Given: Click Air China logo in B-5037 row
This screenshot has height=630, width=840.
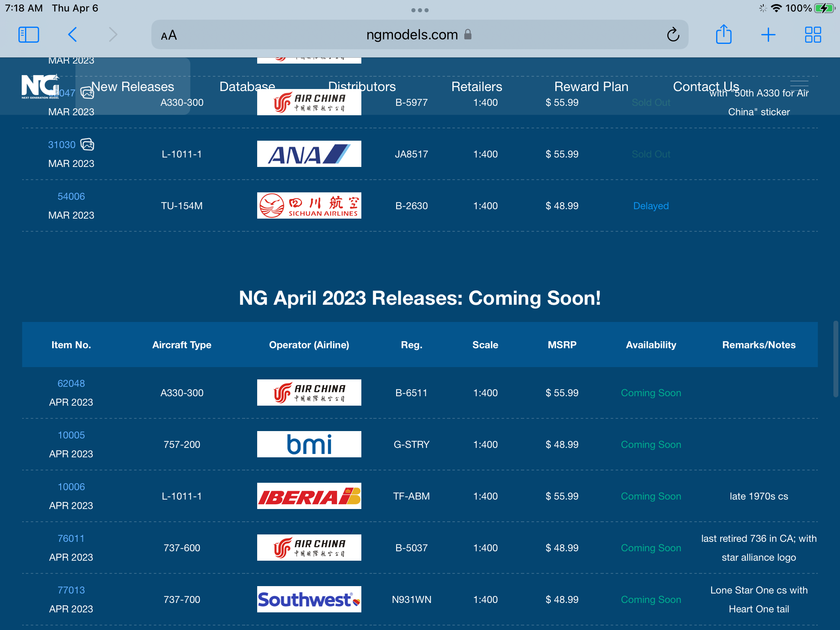Looking at the screenshot, I should [309, 548].
